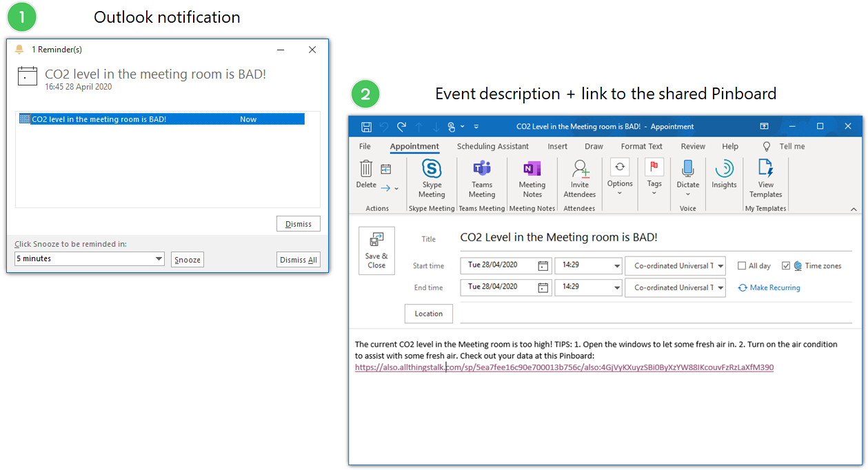Viewport: 868px width, 470px height.
Task: Expand the Tags flag dropdown
Action: pos(654,176)
